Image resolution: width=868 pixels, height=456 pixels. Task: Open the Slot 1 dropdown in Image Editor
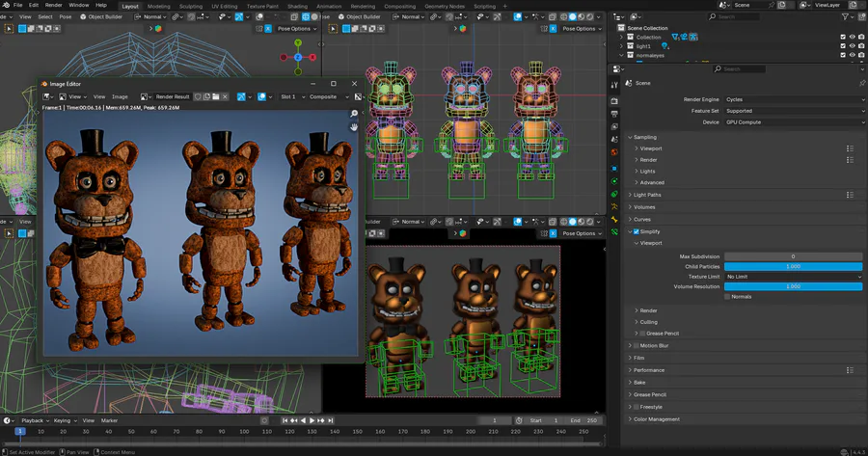(x=292, y=96)
